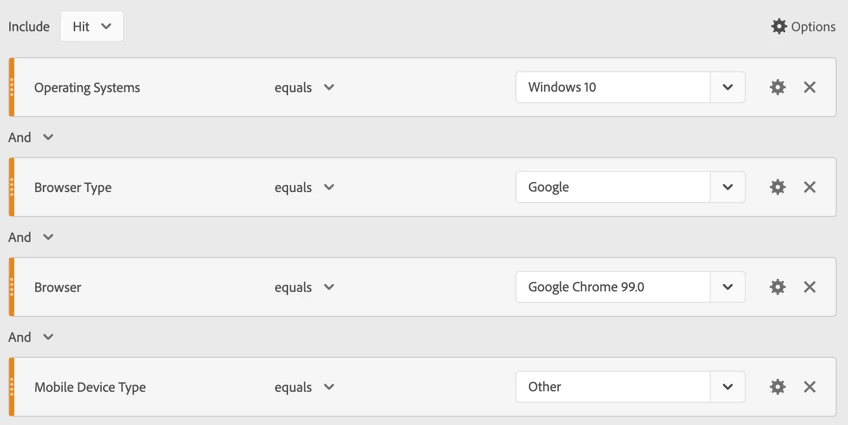
Task: Expand the Google value dropdown arrow
Action: [x=728, y=187]
